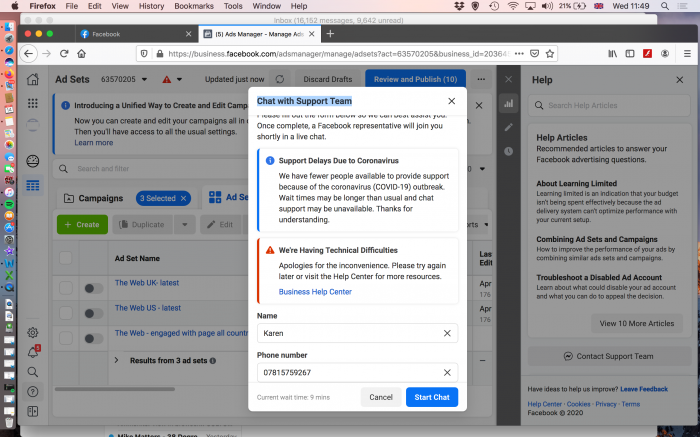Toggle the sidebar collapse panel icon

[33, 411]
